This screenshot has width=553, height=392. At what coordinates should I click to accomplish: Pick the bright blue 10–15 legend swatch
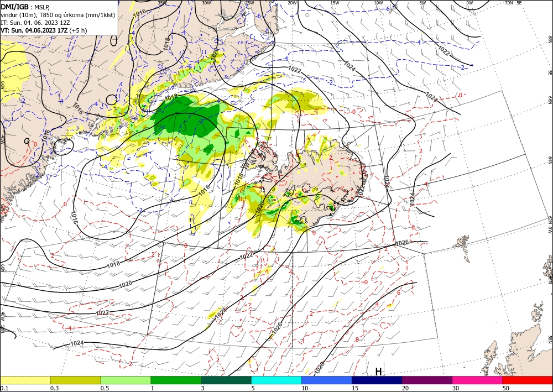(327, 380)
